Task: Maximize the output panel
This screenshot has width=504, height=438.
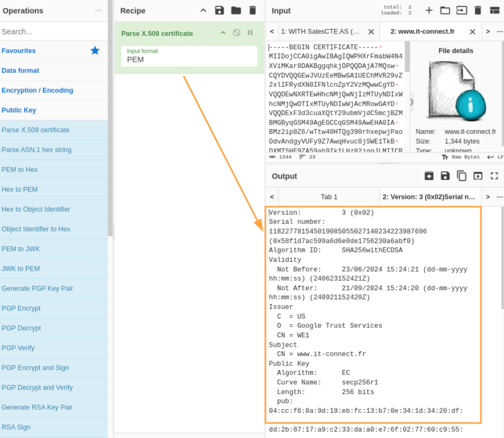Action: pyautogui.click(x=495, y=176)
